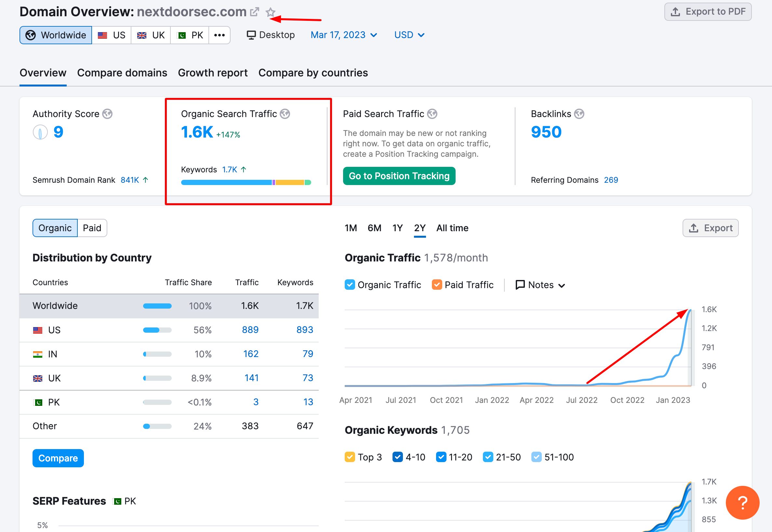Screen dimensions: 772x532
Task: Open UK keywords value 73
Action: tap(308, 378)
